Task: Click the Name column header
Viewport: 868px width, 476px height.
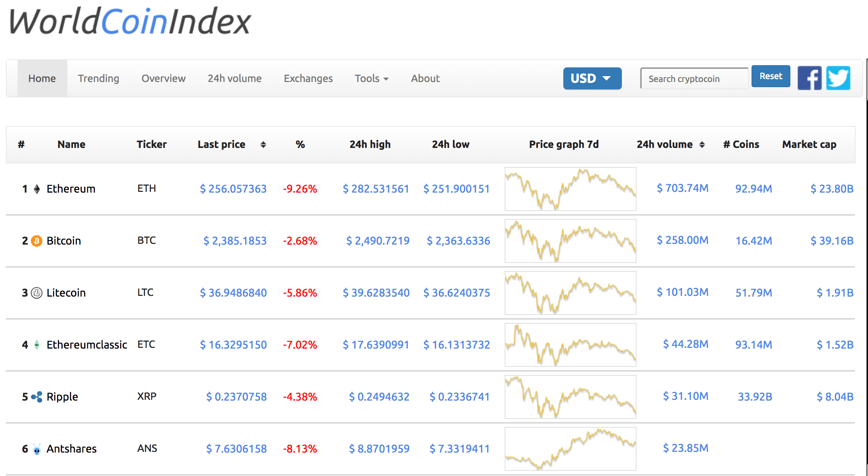Action: (71, 145)
